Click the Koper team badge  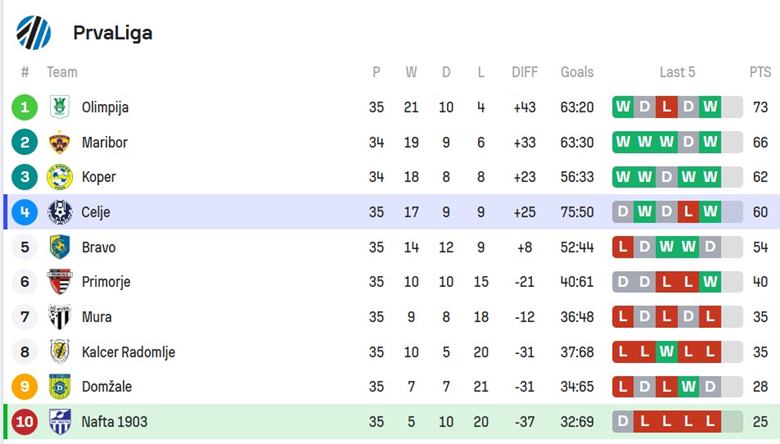[60, 177]
